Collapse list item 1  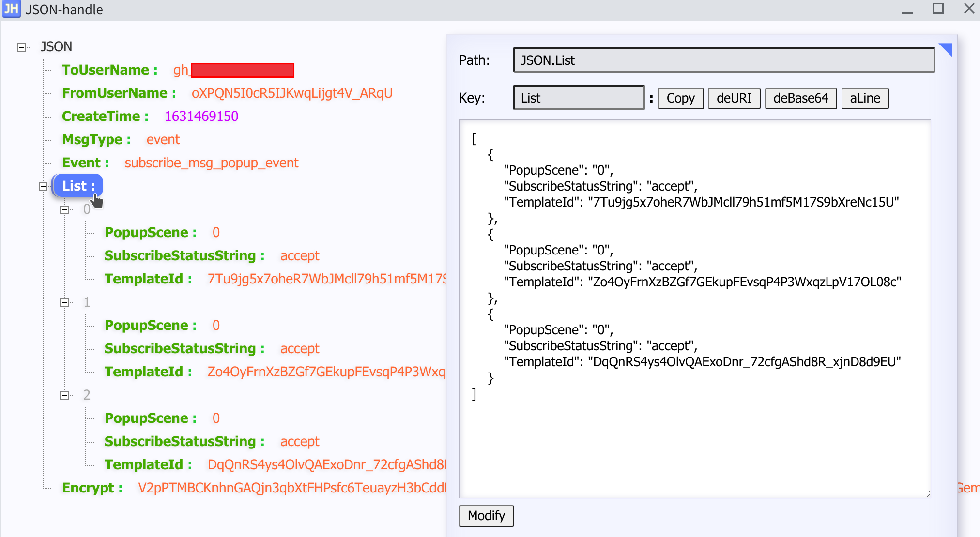[x=64, y=303]
